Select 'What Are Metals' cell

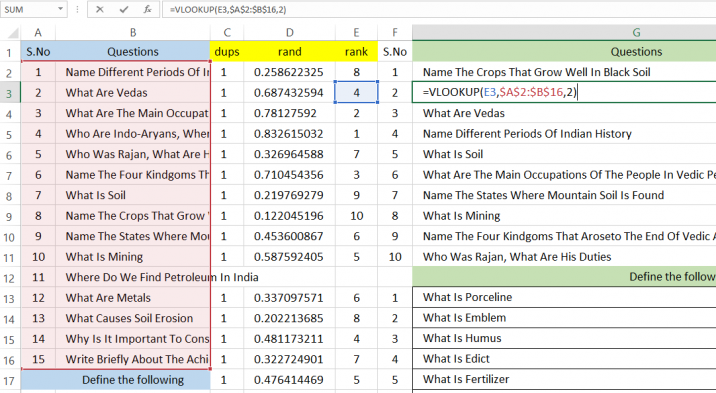point(133,298)
